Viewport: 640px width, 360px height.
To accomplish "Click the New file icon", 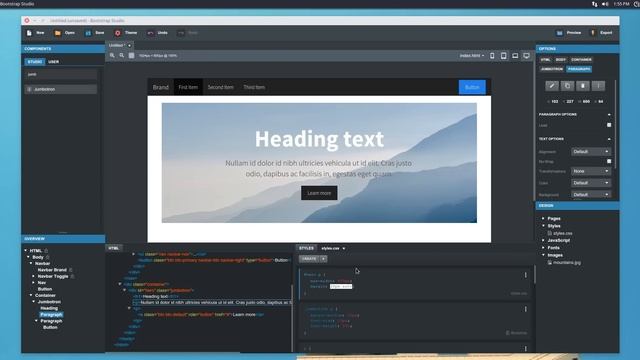I will tap(29, 33).
